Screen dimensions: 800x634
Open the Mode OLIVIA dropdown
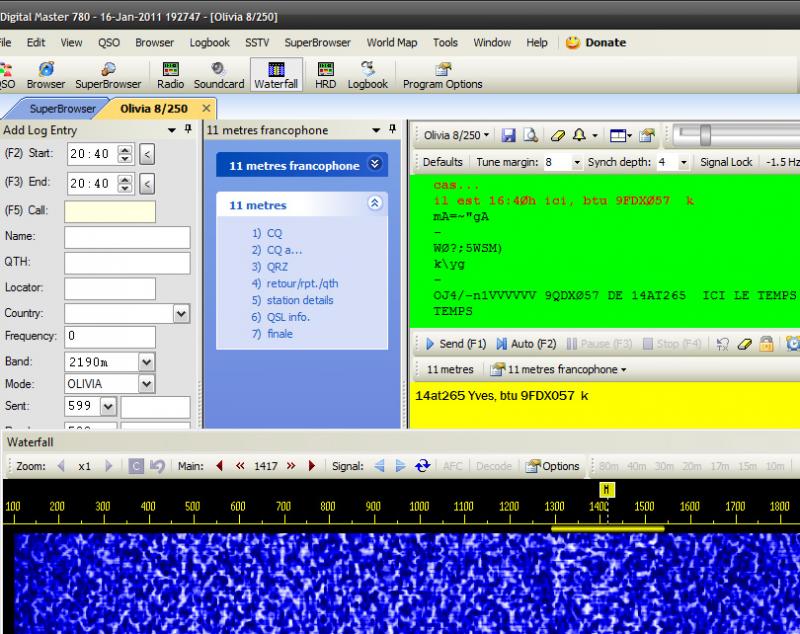[146, 384]
